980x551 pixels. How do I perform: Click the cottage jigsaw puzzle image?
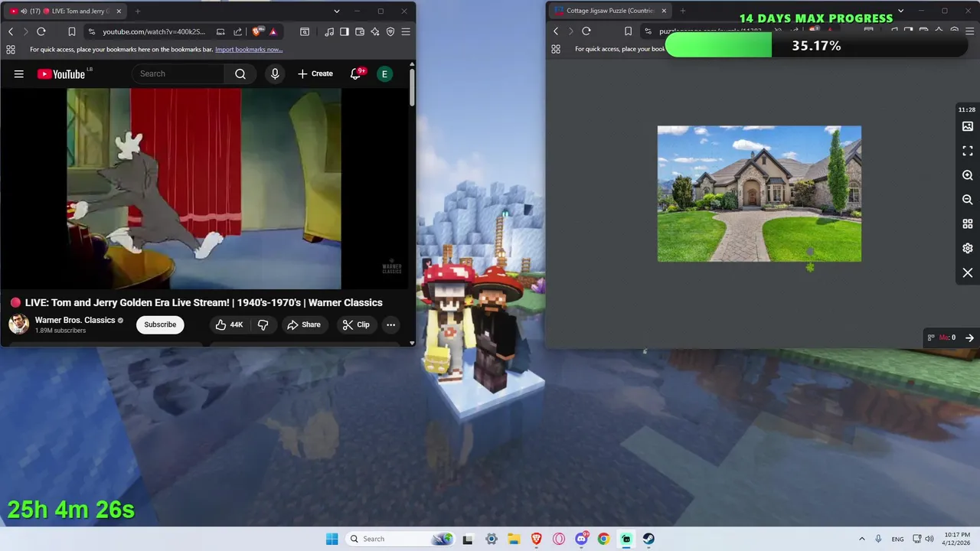point(759,194)
